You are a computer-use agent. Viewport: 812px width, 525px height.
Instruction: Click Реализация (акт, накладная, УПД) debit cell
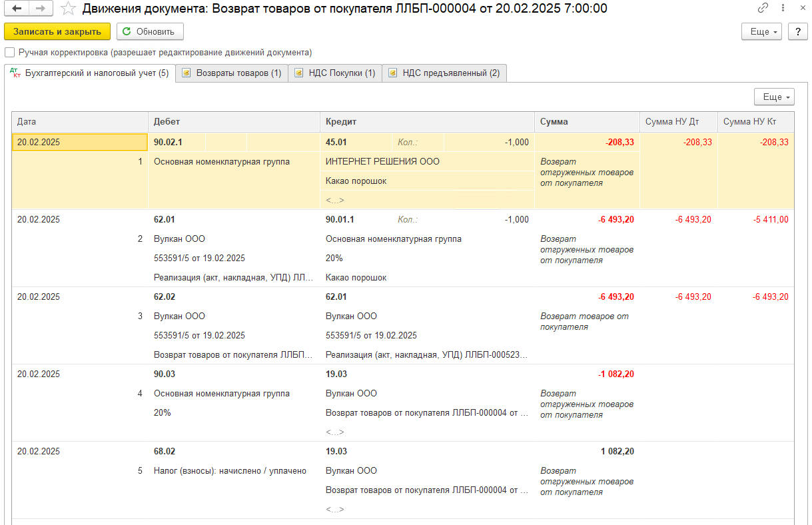click(x=234, y=277)
